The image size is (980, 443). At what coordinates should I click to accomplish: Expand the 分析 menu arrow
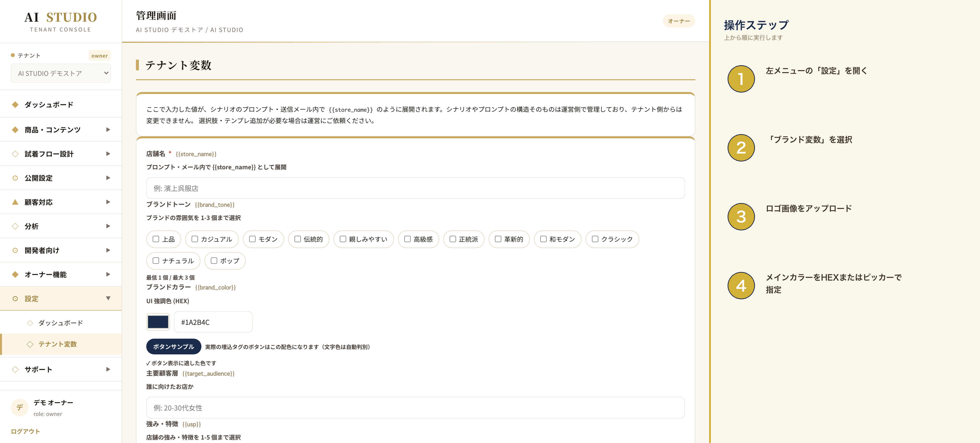[x=108, y=226]
